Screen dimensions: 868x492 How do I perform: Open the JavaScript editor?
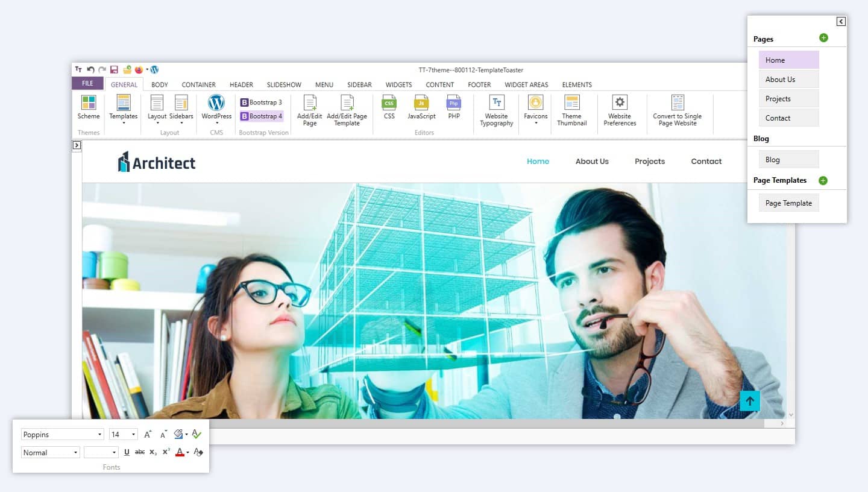click(421, 103)
